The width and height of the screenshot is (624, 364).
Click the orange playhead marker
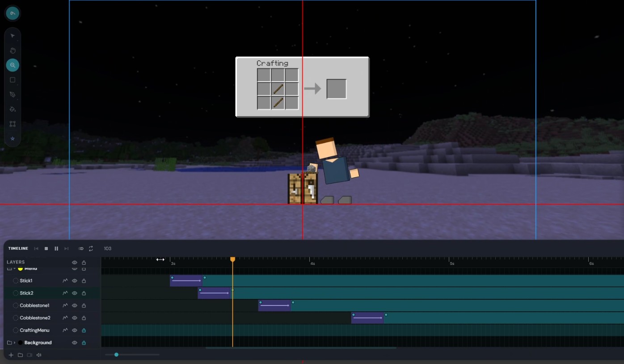click(x=232, y=259)
